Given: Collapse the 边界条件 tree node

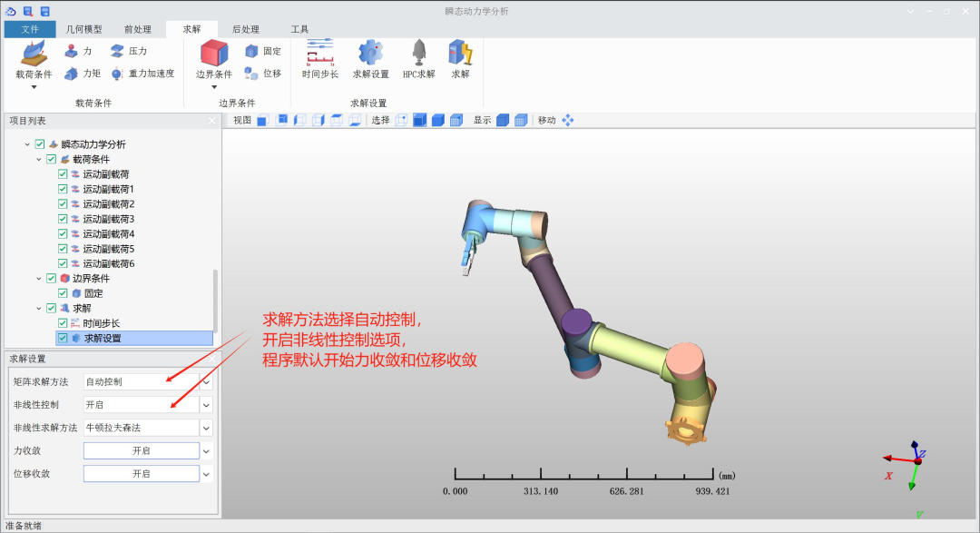Looking at the screenshot, I should [39, 279].
